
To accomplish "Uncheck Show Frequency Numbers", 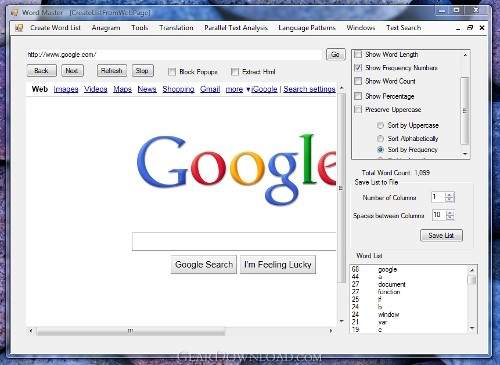I will click(358, 68).
